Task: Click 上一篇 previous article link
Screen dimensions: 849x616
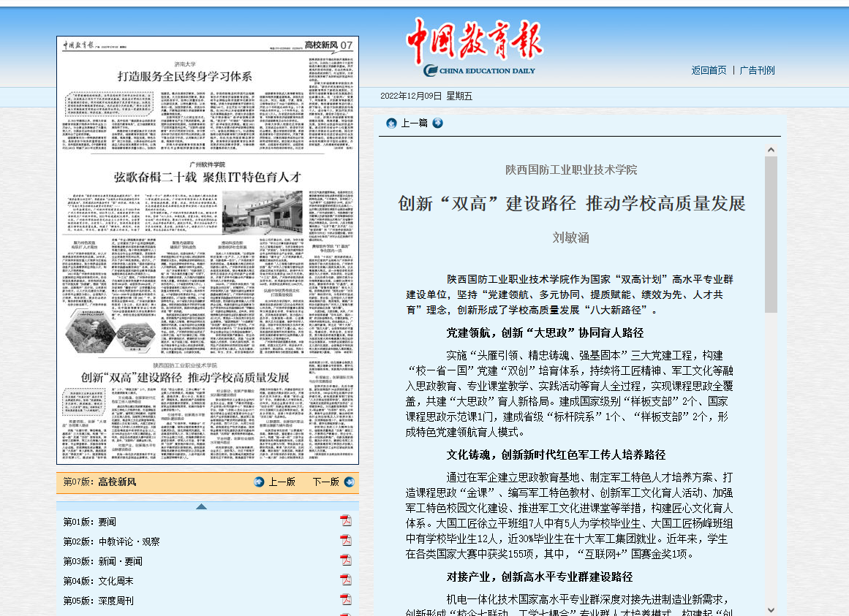Action: click(414, 123)
